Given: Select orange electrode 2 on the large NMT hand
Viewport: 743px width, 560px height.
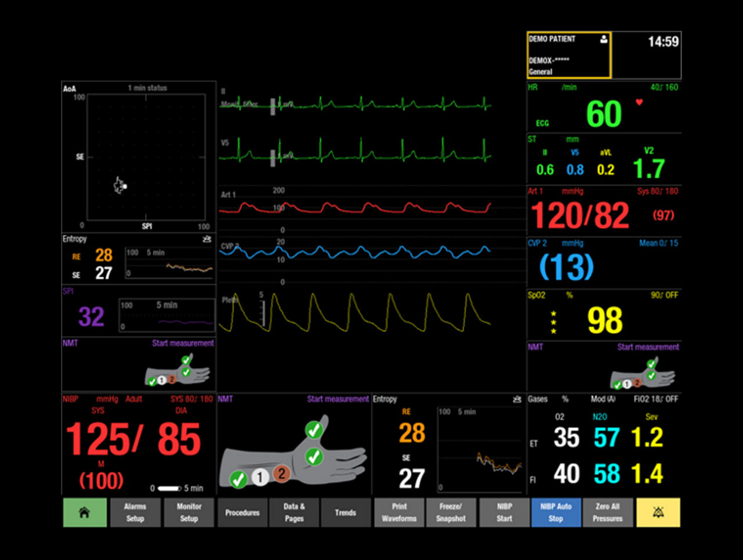Looking at the screenshot, I should tap(282, 474).
